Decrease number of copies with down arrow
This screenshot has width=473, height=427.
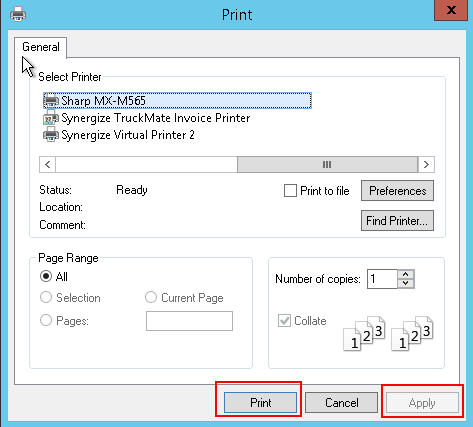pos(406,283)
